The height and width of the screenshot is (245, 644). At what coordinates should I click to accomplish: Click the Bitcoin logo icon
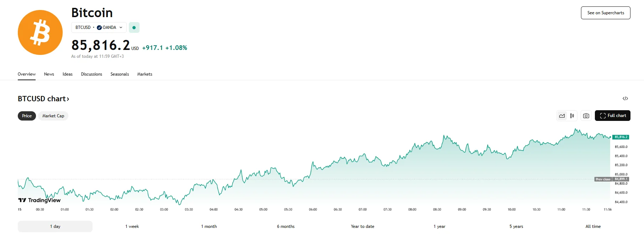(x=40, y=32)
